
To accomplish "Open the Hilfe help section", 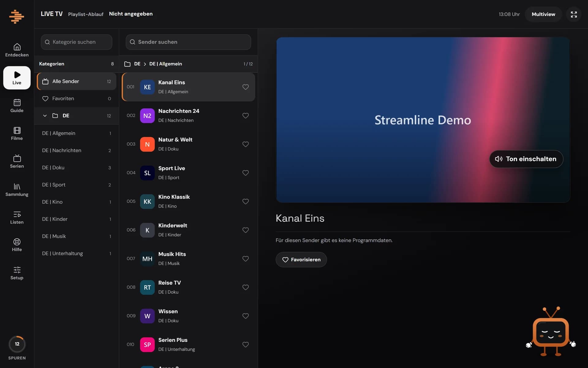I will (17, 245).
